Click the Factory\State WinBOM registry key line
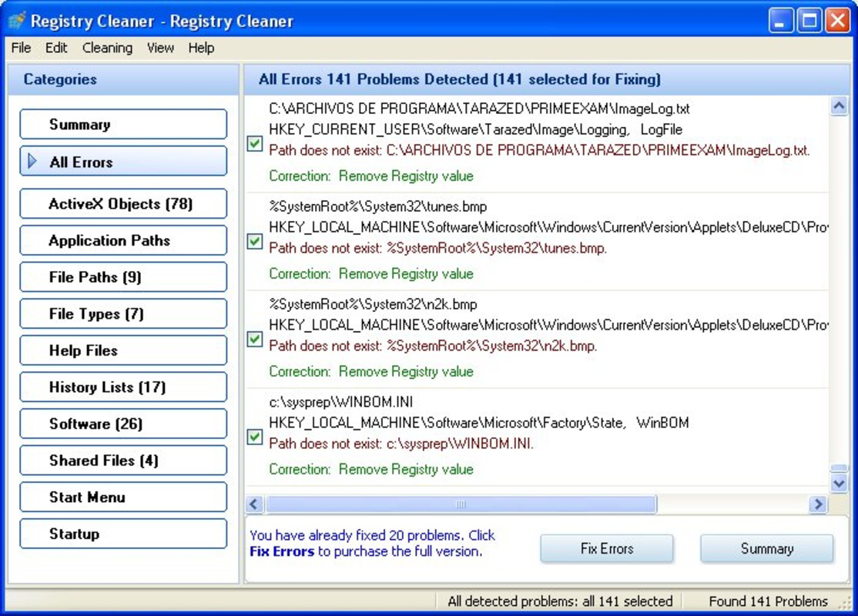858x616 pixels. [x=479, y=423]
